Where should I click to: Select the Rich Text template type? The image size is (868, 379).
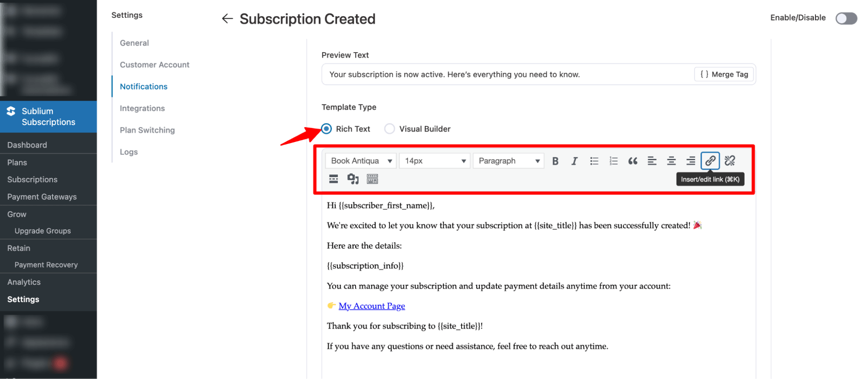tap(327, 129)
